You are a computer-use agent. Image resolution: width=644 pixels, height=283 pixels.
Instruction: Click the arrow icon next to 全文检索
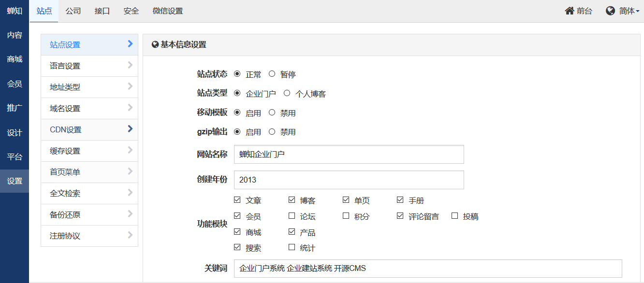click(130, 193)
